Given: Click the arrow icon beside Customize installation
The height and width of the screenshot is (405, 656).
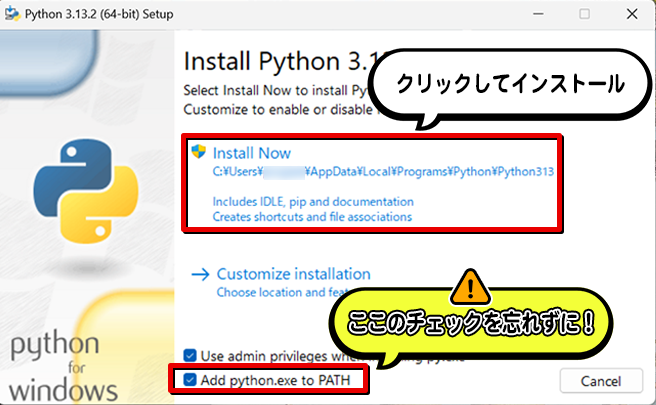Looking at the screenshot, I should click(200, 274).
